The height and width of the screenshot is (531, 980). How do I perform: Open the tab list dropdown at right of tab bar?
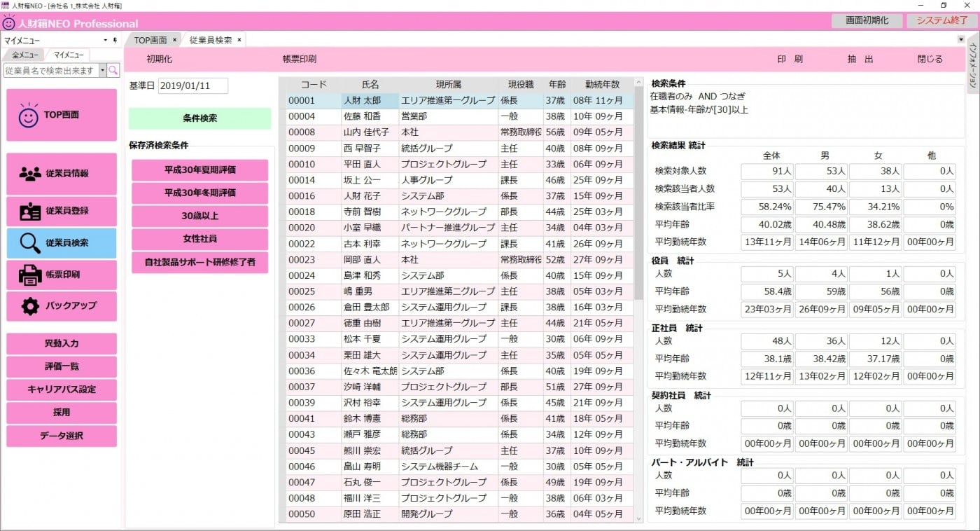point(960,40)
